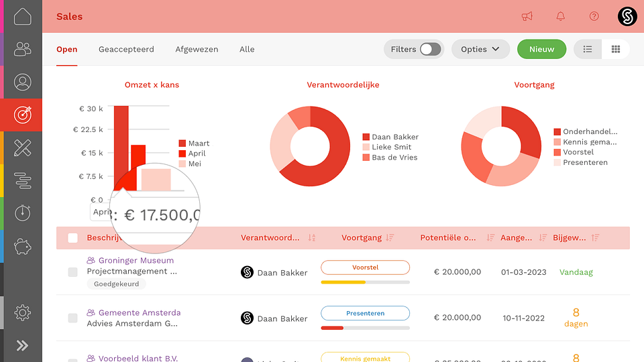Viewport: 644px width, 362px height.
Task: Open the person profile icon in sidebar
Action: pyautogui.click(x=23, y=82)
